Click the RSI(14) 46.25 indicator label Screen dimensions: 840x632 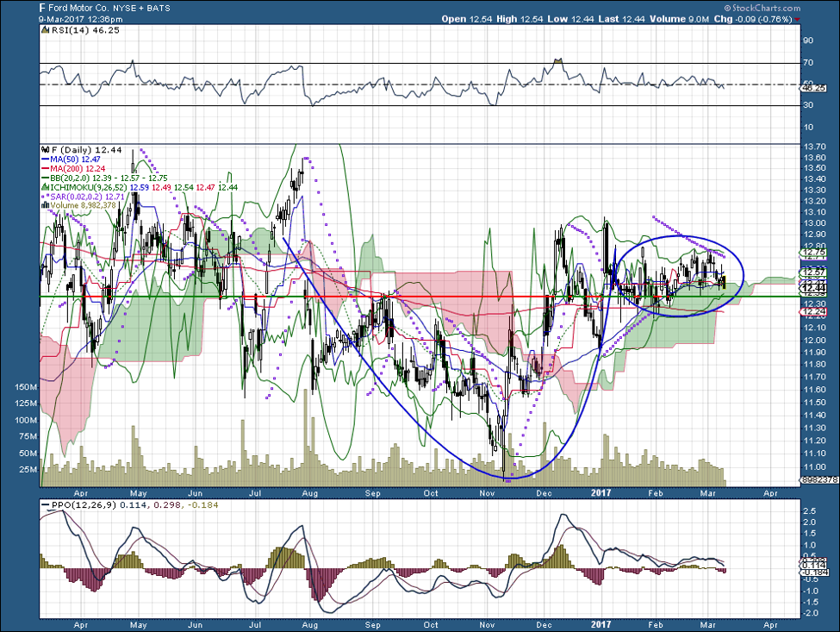(85, 30)
